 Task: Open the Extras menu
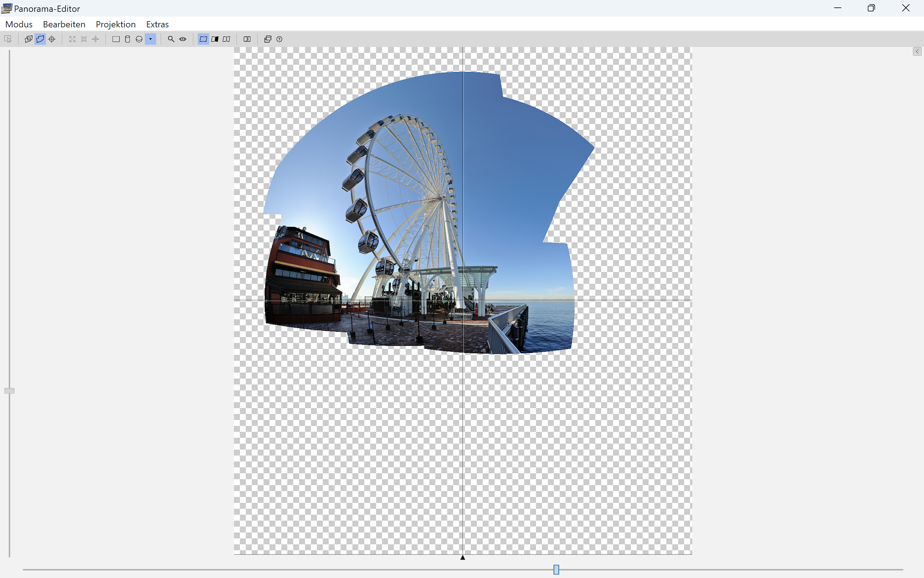[157, 24]
